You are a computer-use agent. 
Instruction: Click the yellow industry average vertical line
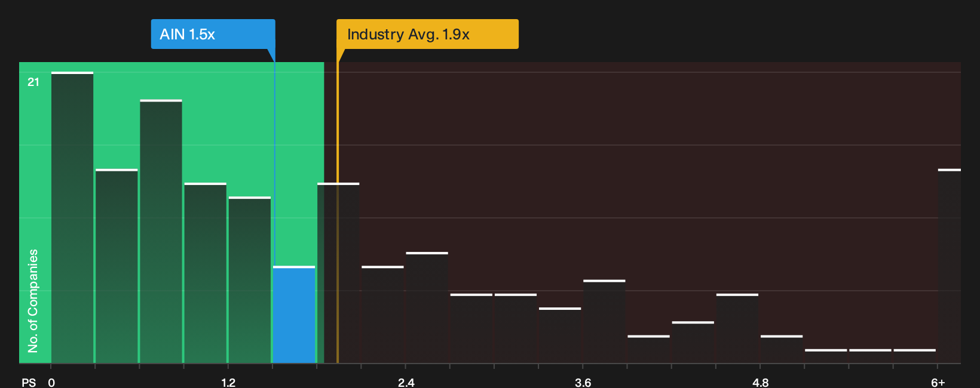(x=338, y=213)
